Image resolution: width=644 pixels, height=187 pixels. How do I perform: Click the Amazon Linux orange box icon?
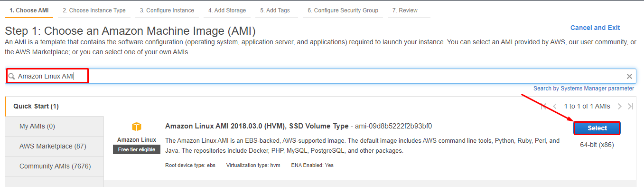point(137,127)
